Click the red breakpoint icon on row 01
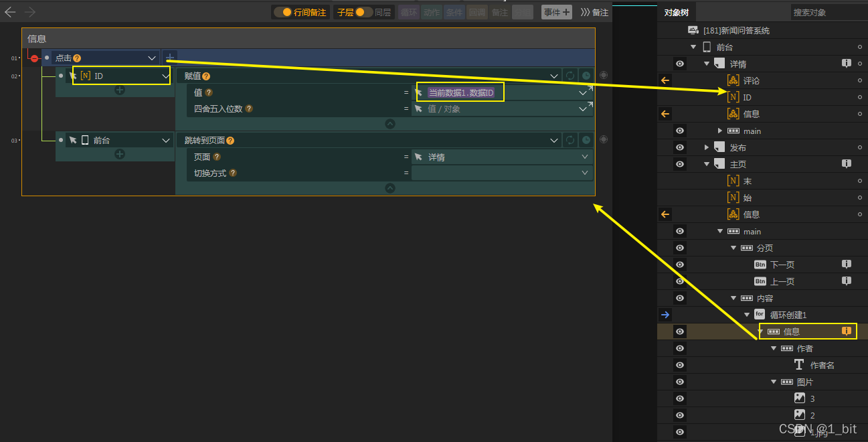 (x=34, y=58)
